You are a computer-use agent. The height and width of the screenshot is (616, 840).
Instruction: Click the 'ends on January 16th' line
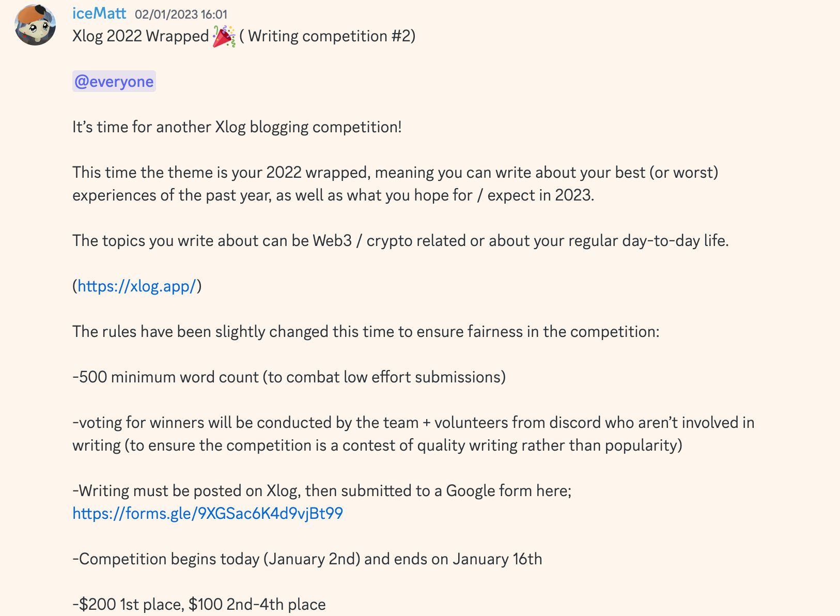tap(307, 559)
